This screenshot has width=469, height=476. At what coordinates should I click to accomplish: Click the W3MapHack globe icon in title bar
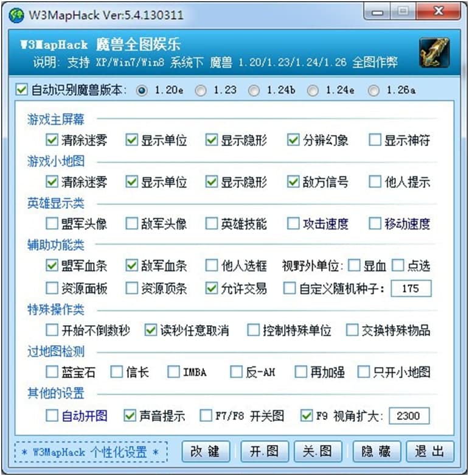[x=16, y=15]
